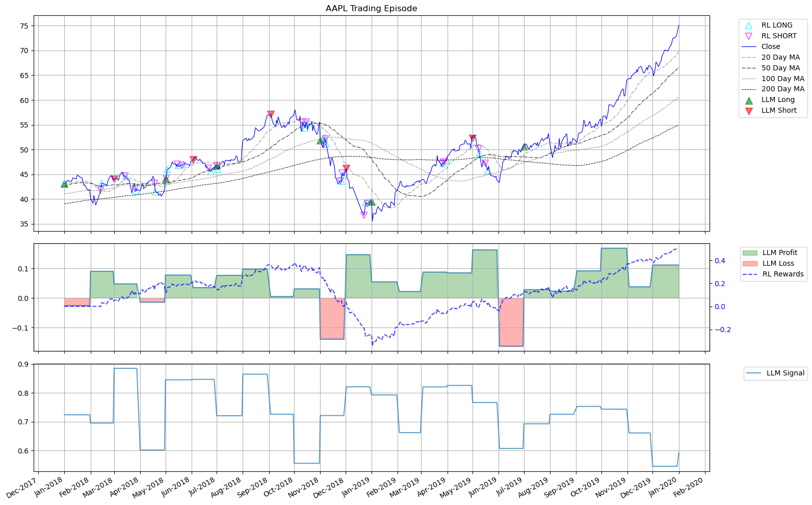This screenshot has height=505, width=812.
Task: Click the green LLM Profit legend swatch
Action: [x=750, y=252]
